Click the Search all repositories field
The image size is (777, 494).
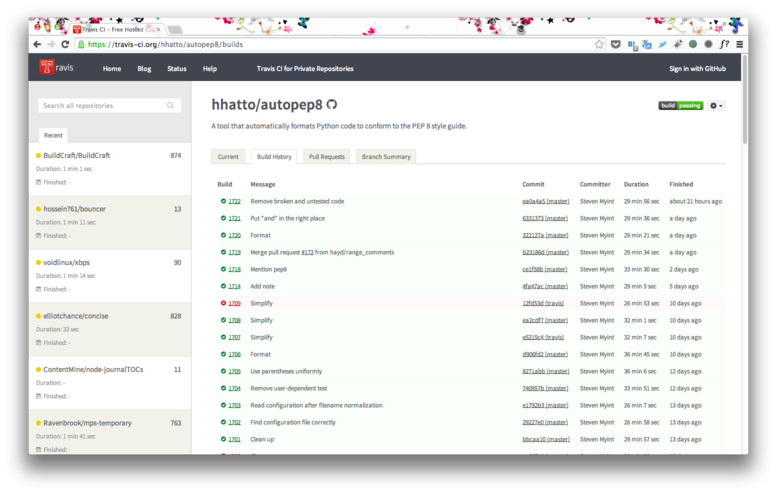tap(110, 106)
